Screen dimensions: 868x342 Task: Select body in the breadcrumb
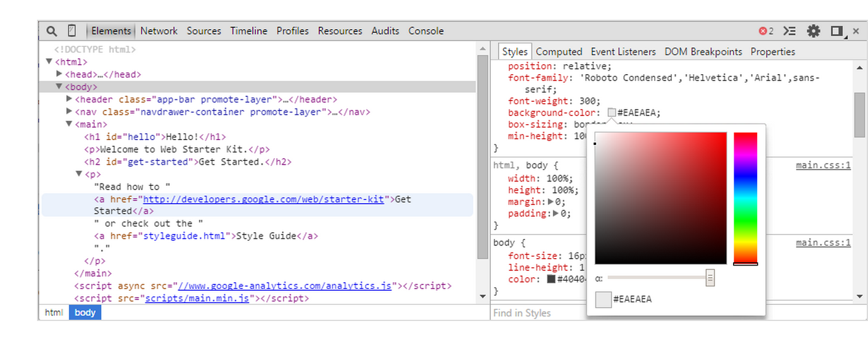pyautogui.click(x=85, y=312)
